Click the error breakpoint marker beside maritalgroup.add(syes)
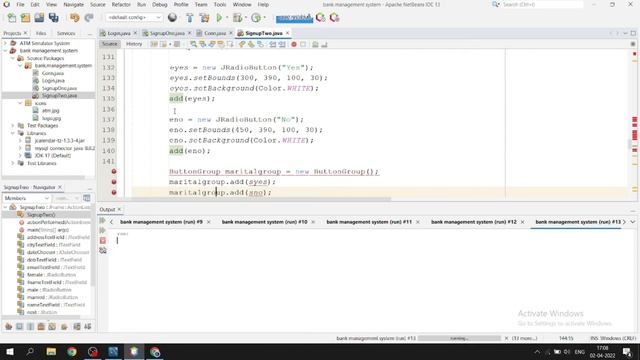The height and width of the screenshot is (360, 640). tap(114, 182)
